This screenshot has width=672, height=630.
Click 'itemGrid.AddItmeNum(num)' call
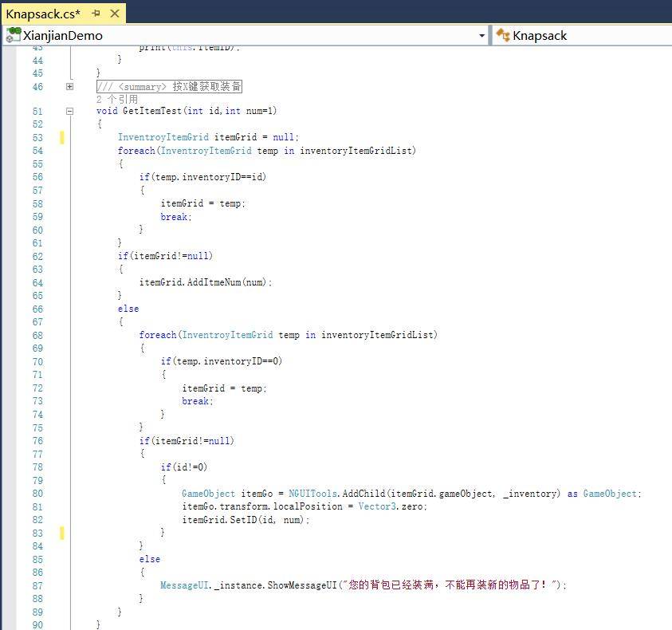(206, 282)
